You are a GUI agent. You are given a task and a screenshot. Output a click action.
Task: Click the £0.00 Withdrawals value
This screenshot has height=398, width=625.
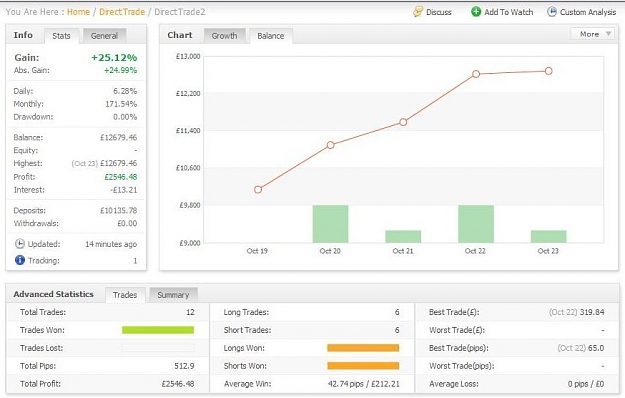pos(127,223)
